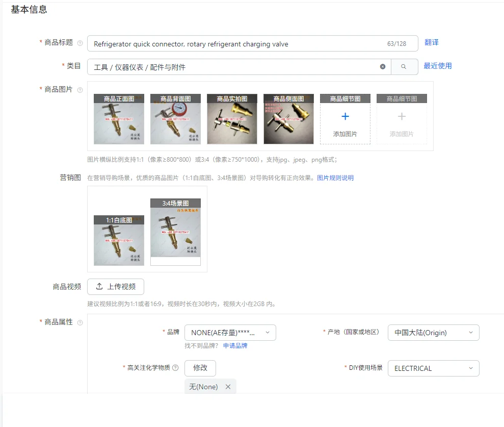Screen dimensions: 504x427
Task: Click the 上传视频 upload video button
Action: tap(116, 287)
